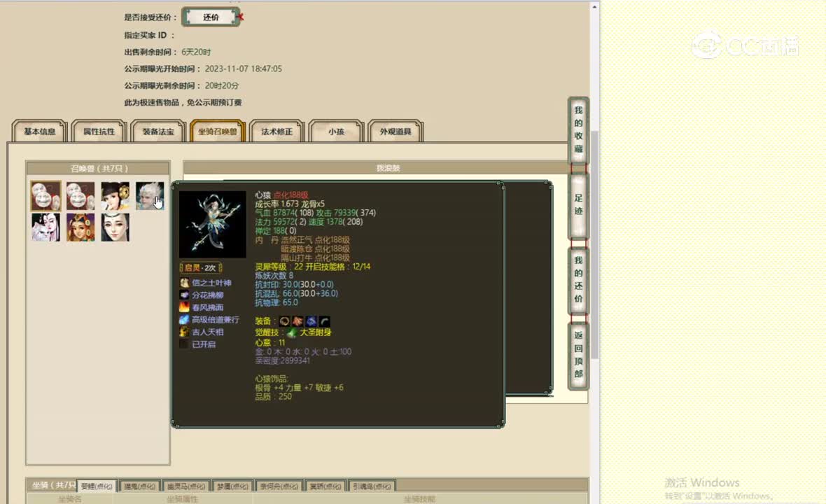Select the pale-faced woman summon portrait
This screenshot has width=826, height=504.
click(115, 227)
